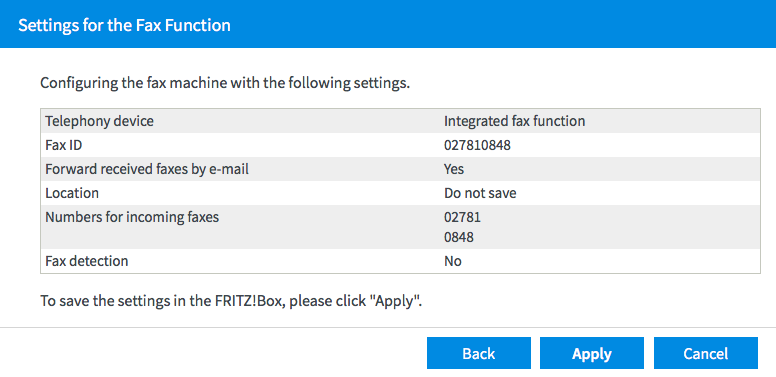Click the Integrated fax function value

514,121
